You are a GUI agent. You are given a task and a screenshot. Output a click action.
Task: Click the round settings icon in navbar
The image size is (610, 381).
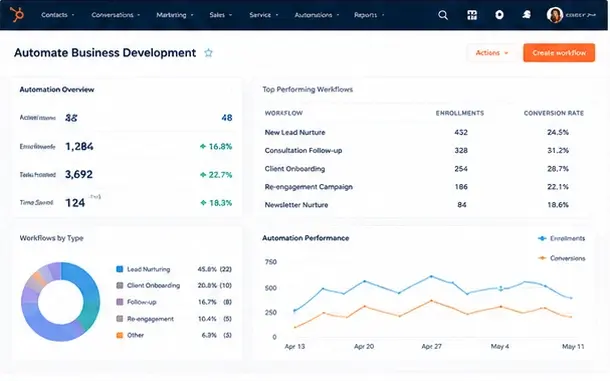[x=500, y=15]
